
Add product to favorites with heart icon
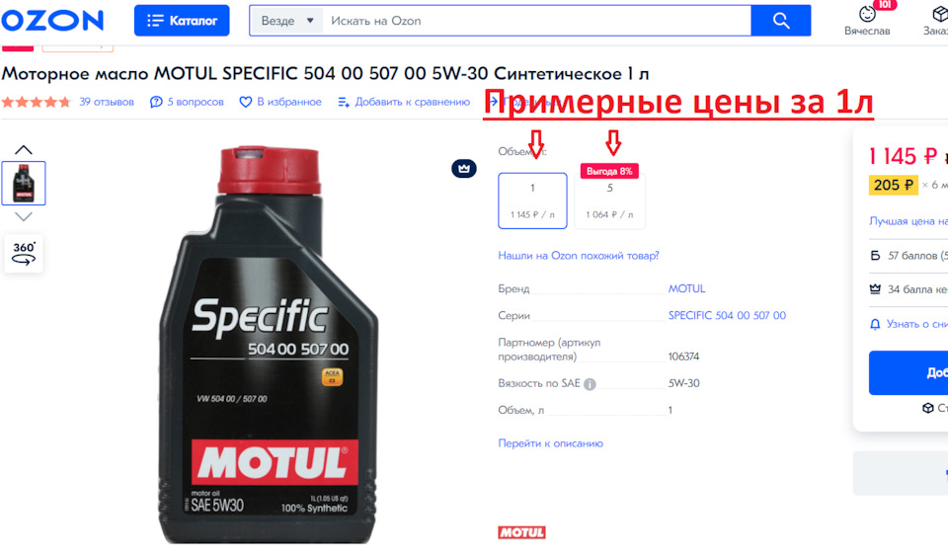(x=246, y=102)
